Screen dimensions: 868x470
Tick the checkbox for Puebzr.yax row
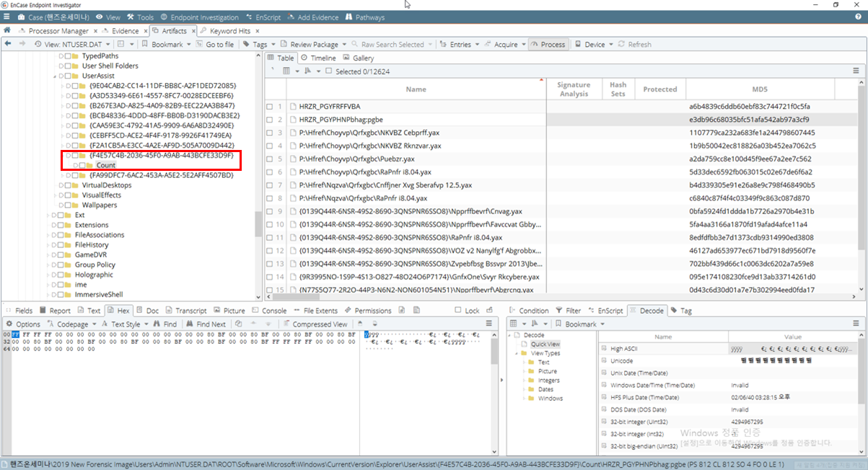pyautogui.click(x=270, y=159)
